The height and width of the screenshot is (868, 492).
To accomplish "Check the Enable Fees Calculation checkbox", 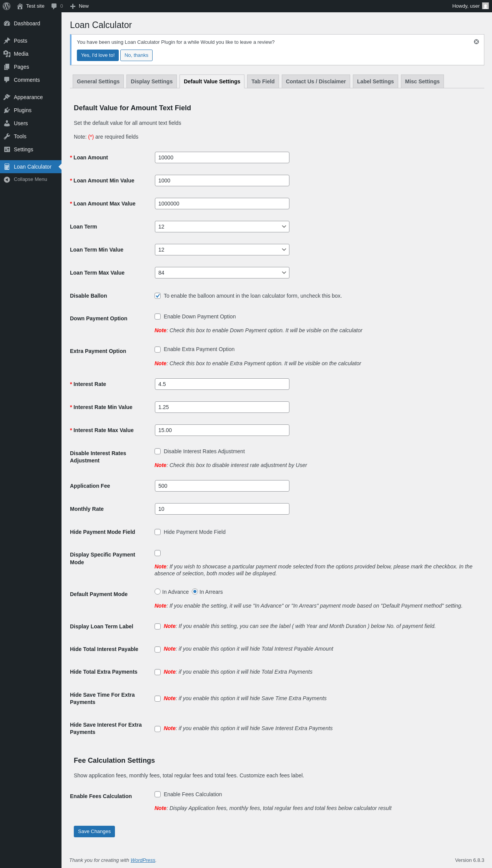I will (158, 794).
